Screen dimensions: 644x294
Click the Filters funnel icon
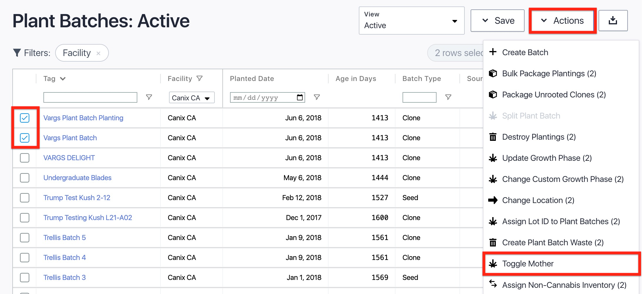[x=17, y=53]
